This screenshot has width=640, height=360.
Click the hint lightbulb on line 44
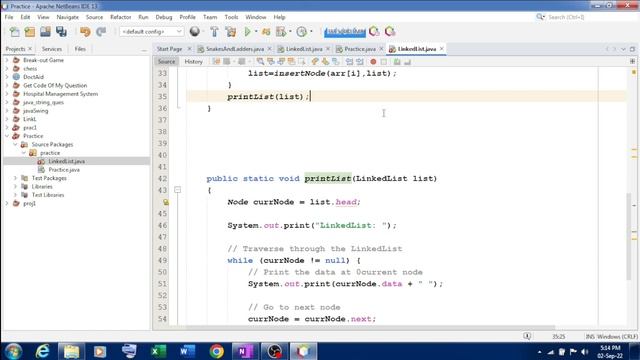point(166,202)
